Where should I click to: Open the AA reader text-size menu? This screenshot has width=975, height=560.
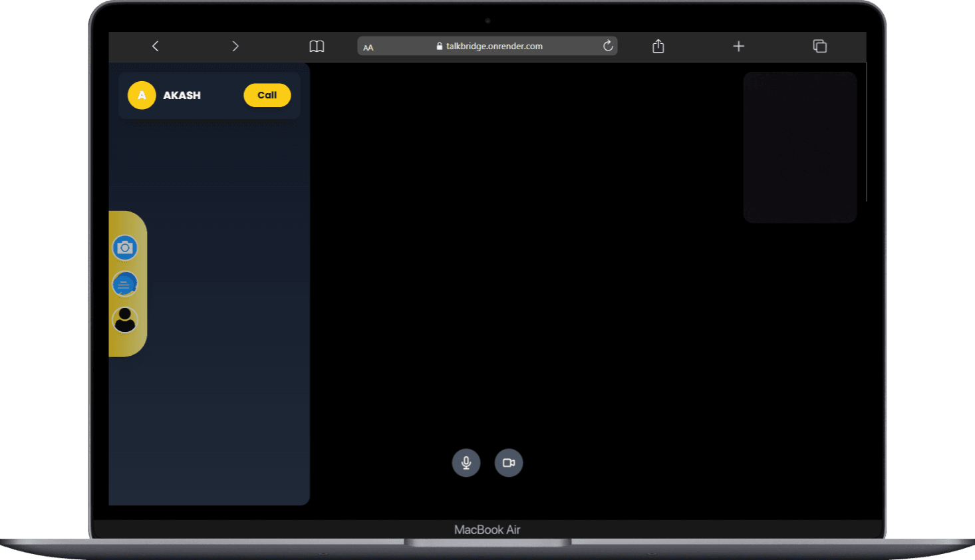click(x=368, y=47)
